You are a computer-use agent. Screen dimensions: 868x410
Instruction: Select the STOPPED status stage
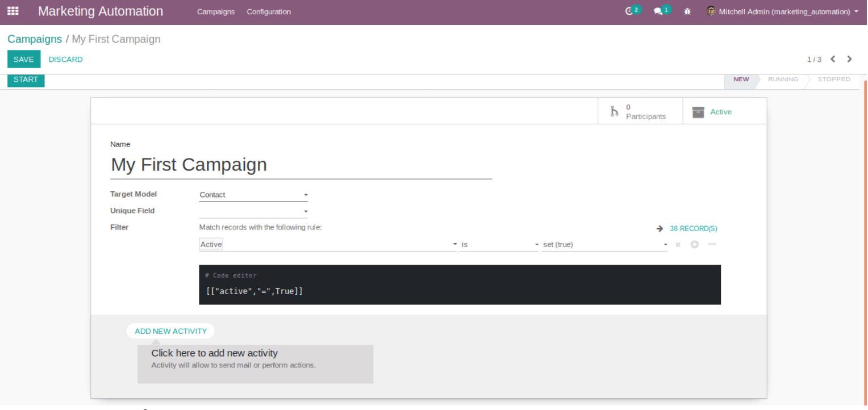tap(834, 80)
